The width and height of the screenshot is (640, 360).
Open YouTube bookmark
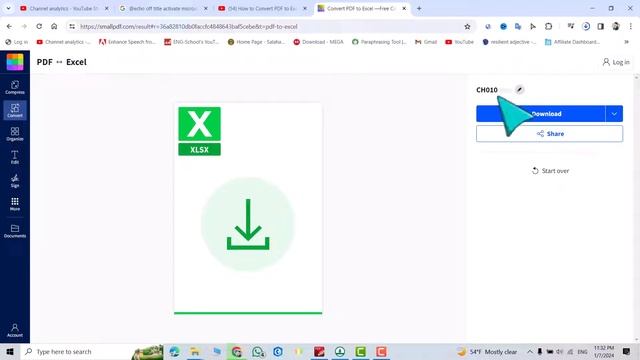tap(460, 42)
